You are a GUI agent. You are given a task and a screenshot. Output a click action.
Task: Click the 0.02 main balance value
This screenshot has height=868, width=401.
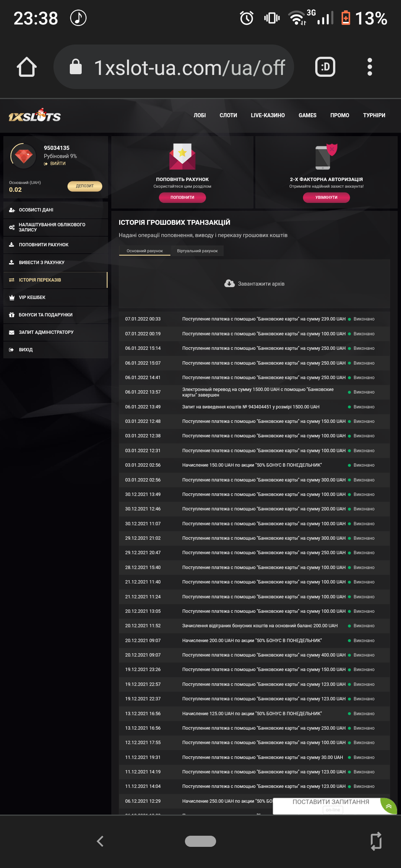15,190
